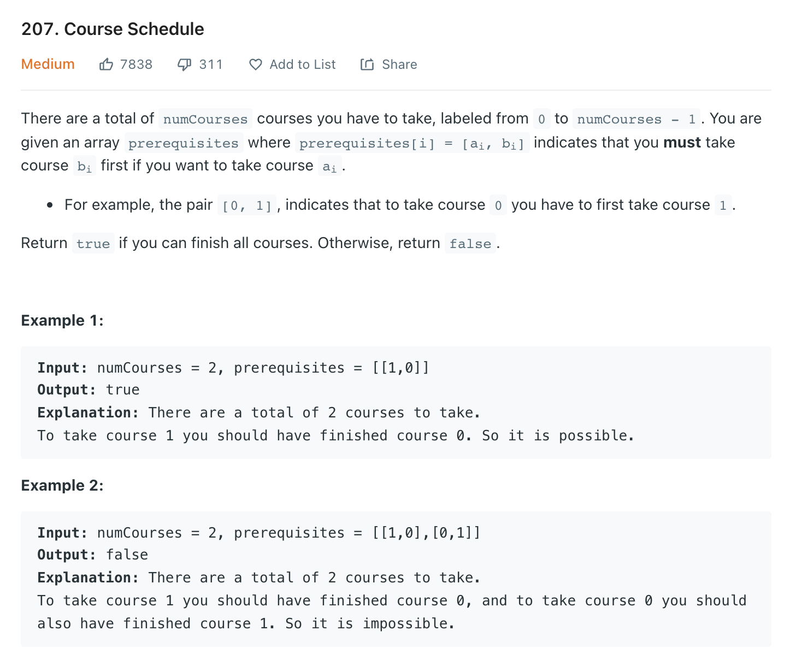
Task: Click the Share export icon
Action: click(367, 64)
